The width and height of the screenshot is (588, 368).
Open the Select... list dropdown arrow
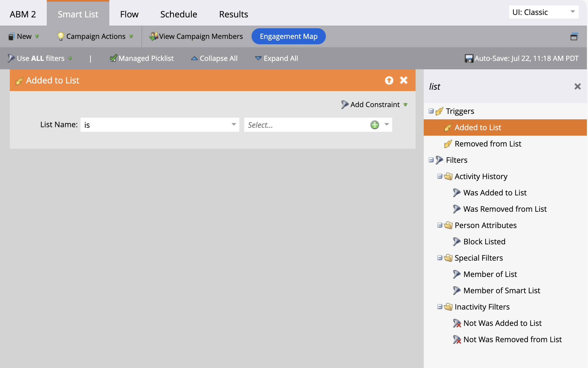click(387, 124)
